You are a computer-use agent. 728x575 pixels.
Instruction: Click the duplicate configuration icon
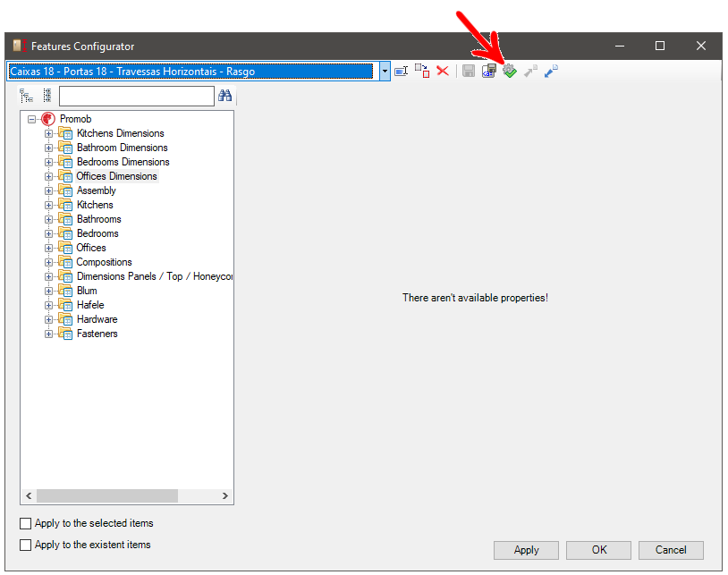pyautogui.click(x=422, y=71)
